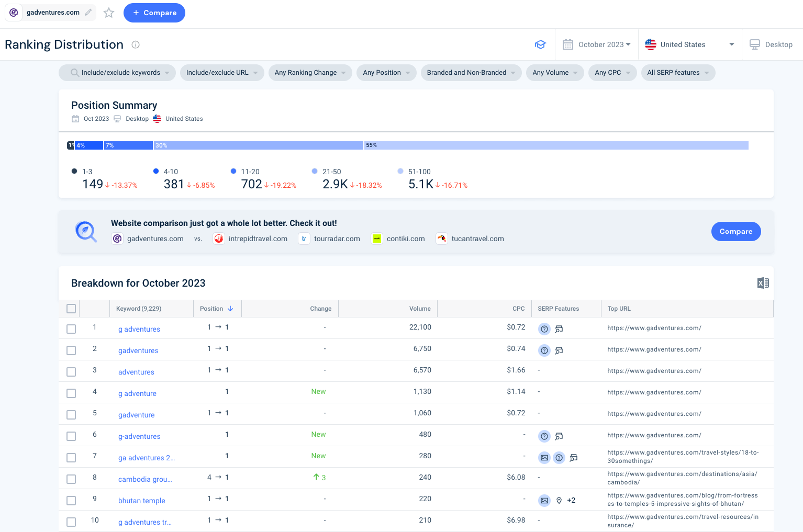Check the box for g-adventures row
Screen dimensions: 803x532
click(71, 436)
